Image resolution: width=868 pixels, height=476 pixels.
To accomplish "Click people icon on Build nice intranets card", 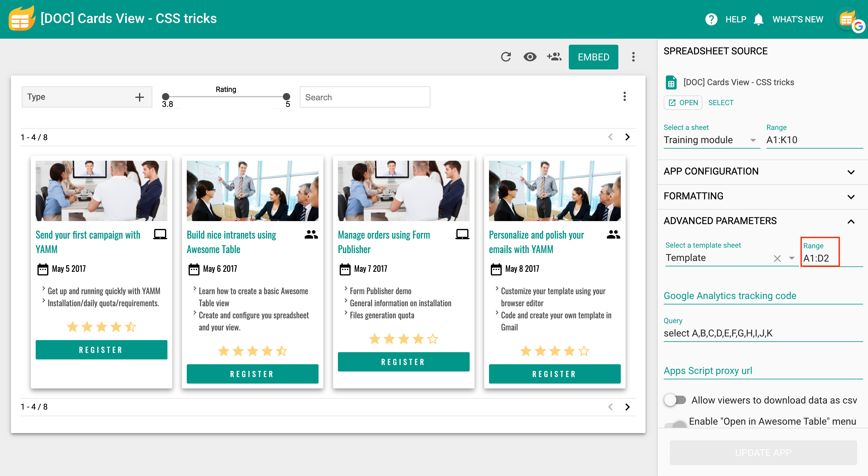I will 311,234.
